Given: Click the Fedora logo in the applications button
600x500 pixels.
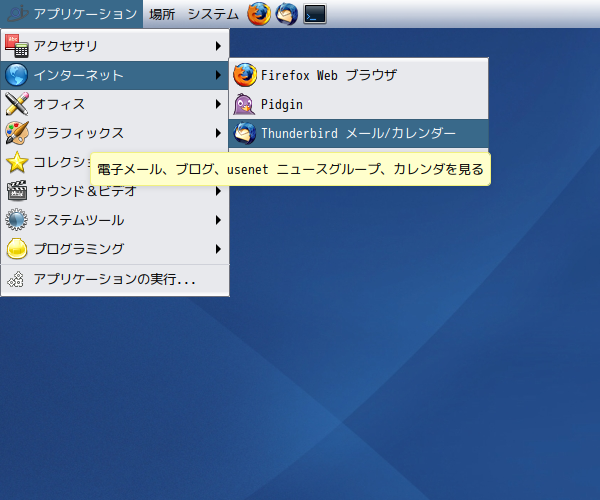Looking at the screenshot, I should (x=17, y=14).
